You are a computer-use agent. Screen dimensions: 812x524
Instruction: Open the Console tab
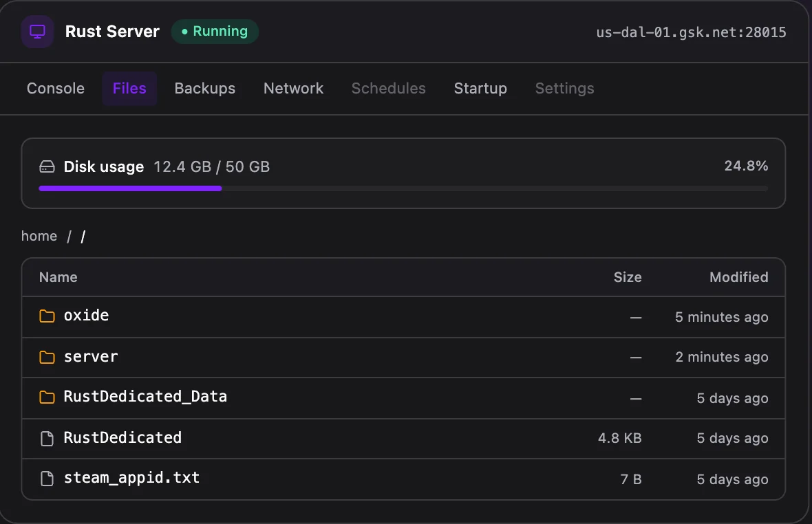click(56, 89)
